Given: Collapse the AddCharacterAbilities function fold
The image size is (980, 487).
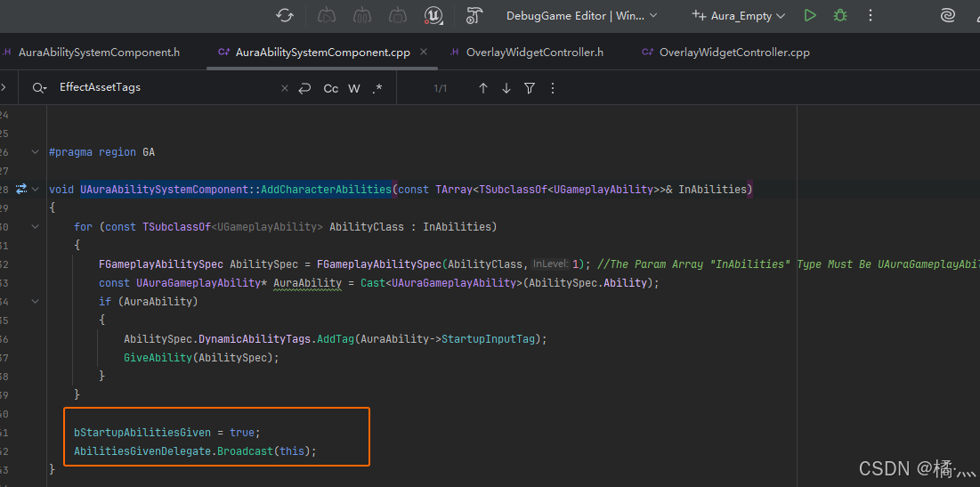Looking at the screenshot, I should 35,189.
